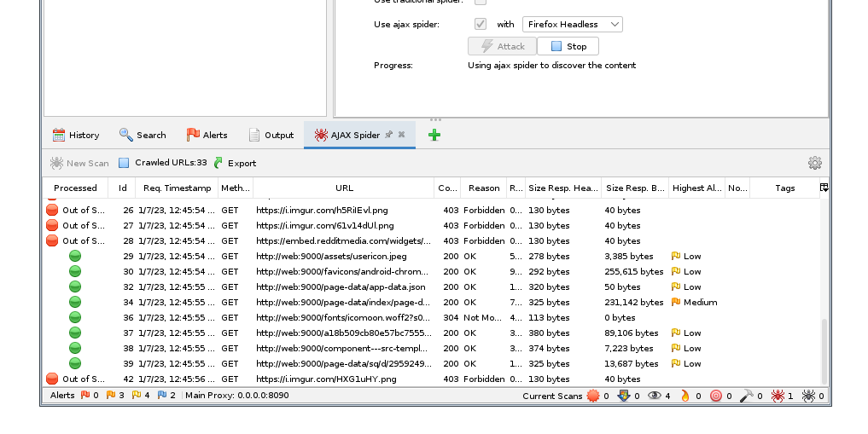This screenshot has width=868, height=434.
Task: Sort table by the URL column header
Action: pyautogui.click(x=344, y=188)
